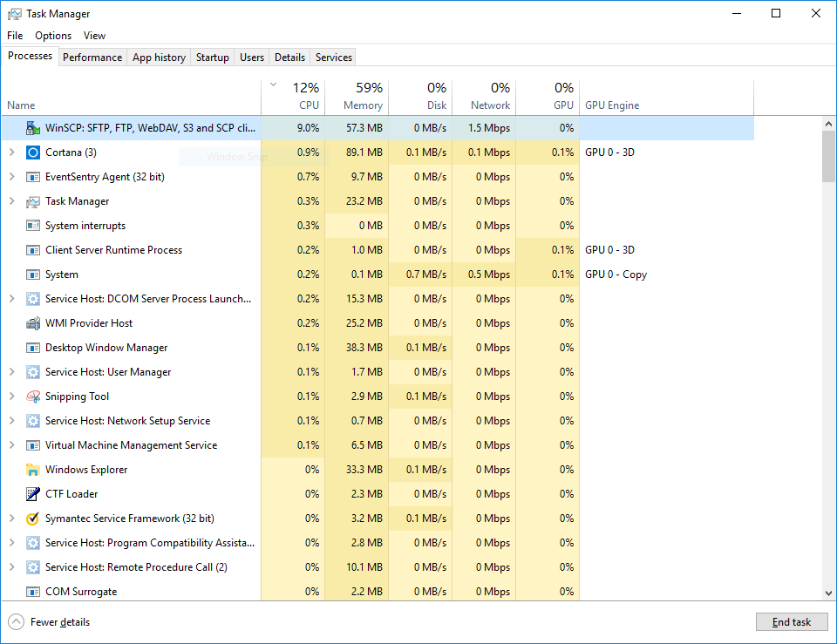Click the Cortana process icon
The height and width of the screenshot is (644, 837).
click(33, 153)
